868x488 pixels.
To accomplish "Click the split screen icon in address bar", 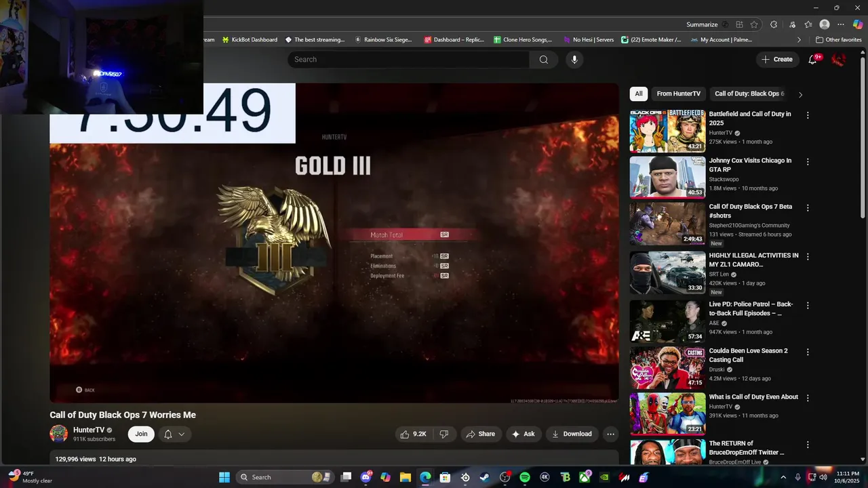I will tap(739, 24).
